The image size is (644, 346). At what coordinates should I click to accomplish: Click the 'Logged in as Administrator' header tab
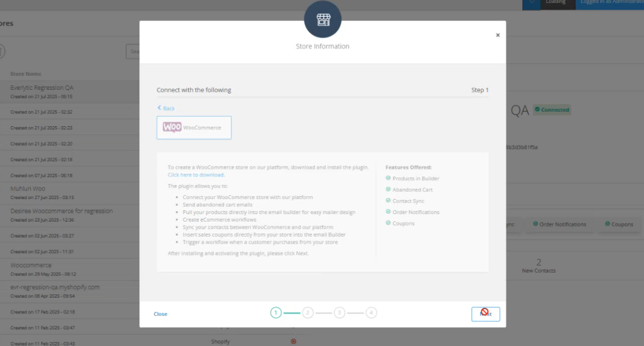pos(611,2)
